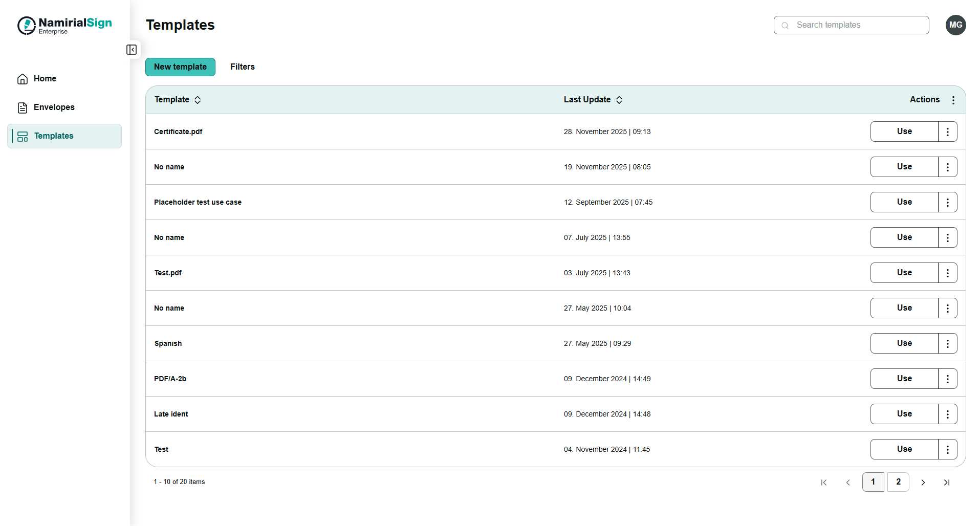Select Templates in the sidebar
Viewport: 980px width, 526px height.
pos(54,136)
